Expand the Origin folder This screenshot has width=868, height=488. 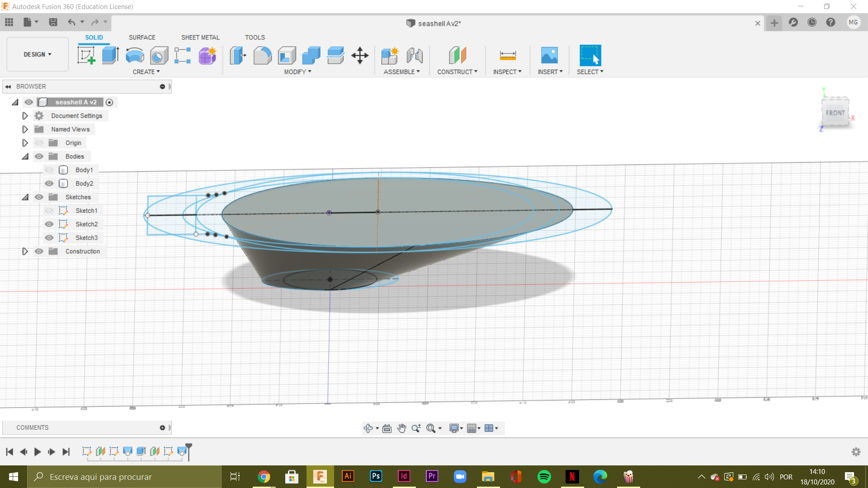[x=25, y=142]
